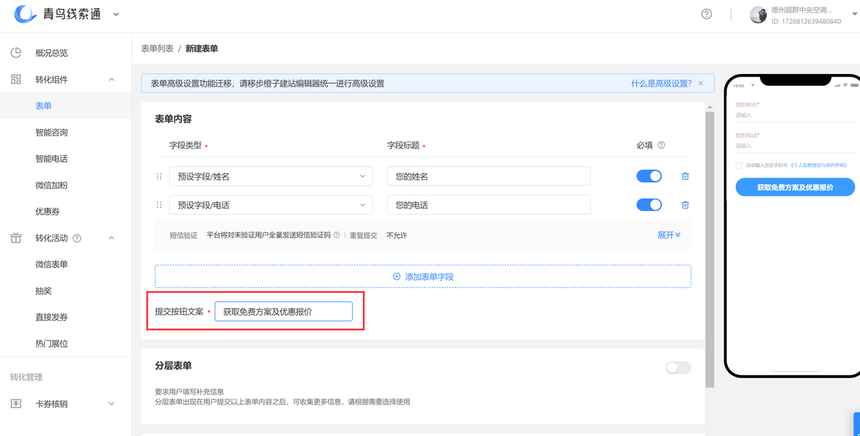Delete the 您的姓名 field with trash icon
The height and width of the screenshot is (436, 860).
(x=685, y=176)
